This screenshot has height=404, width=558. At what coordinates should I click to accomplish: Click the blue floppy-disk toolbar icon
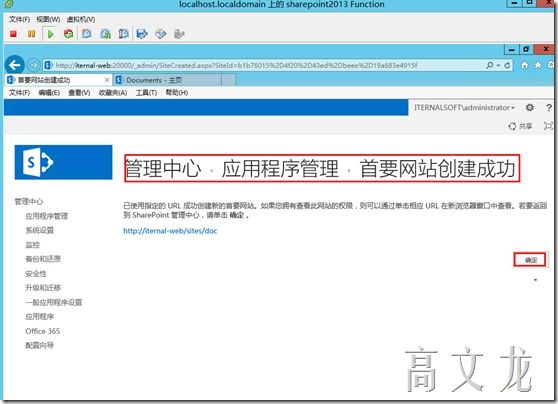point(142,34)
